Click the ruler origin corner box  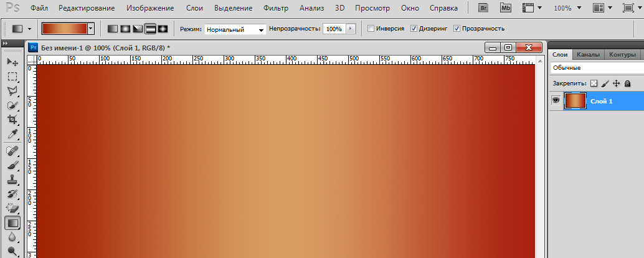coord(31,60)
